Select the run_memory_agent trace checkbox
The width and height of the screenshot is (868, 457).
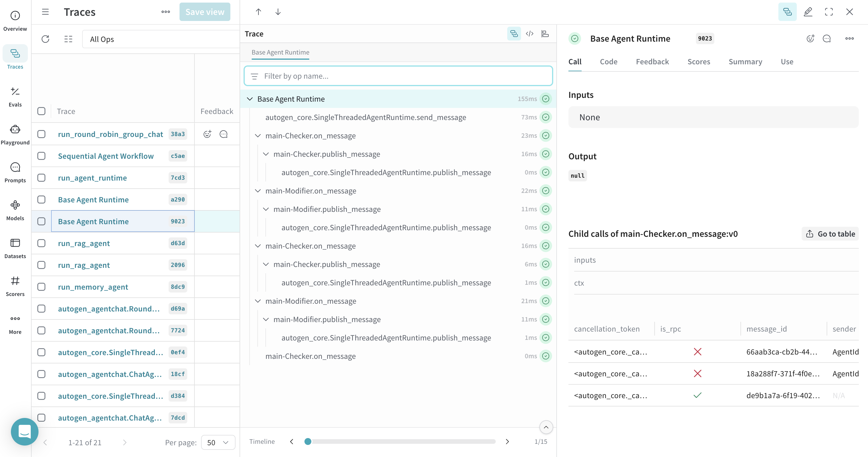click(41, 286)
